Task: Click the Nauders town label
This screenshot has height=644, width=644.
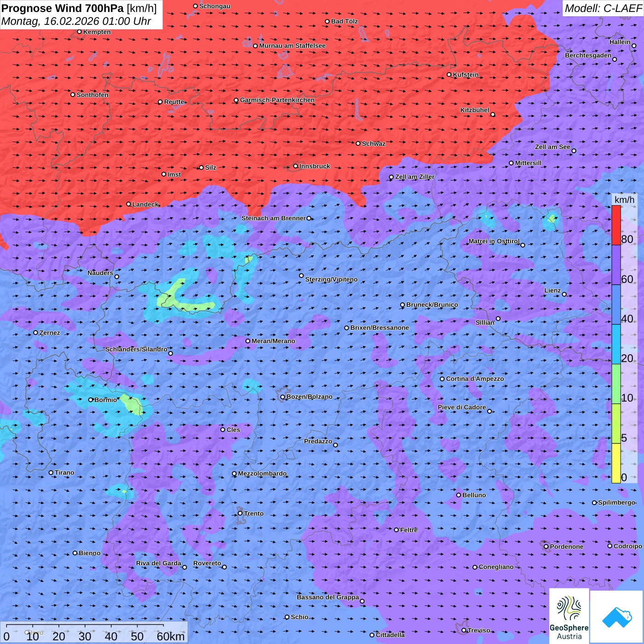Action: click(x=100, y=273)
